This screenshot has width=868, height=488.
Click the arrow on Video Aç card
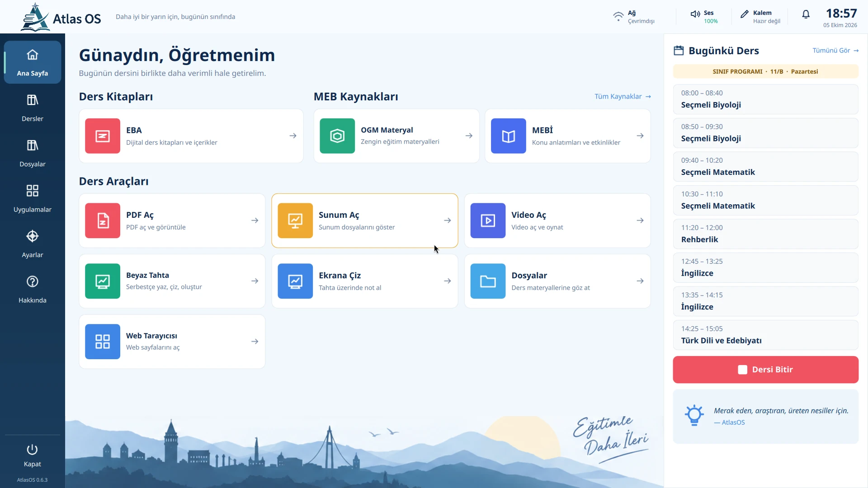coord(640,221)
